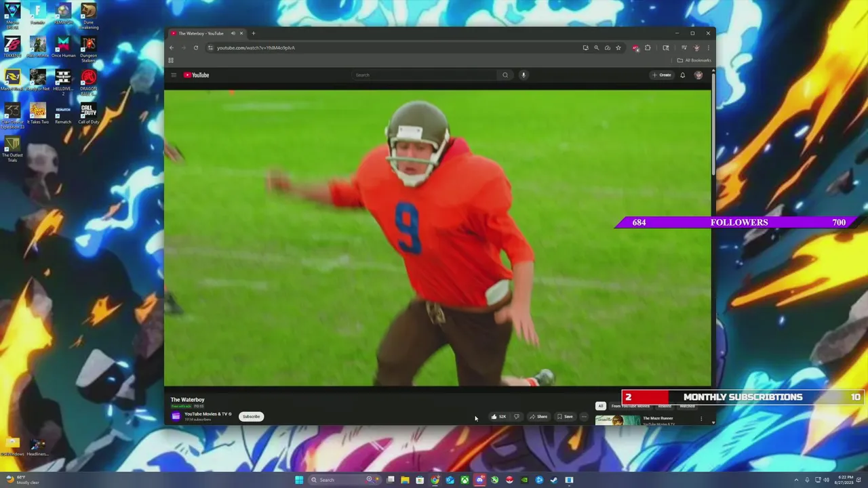Open Chrome three-dot menu

[x=708, y=47]
